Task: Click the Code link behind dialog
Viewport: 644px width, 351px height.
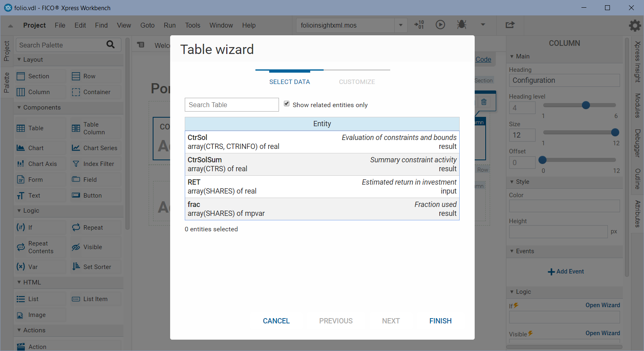Action: (483, 59)
